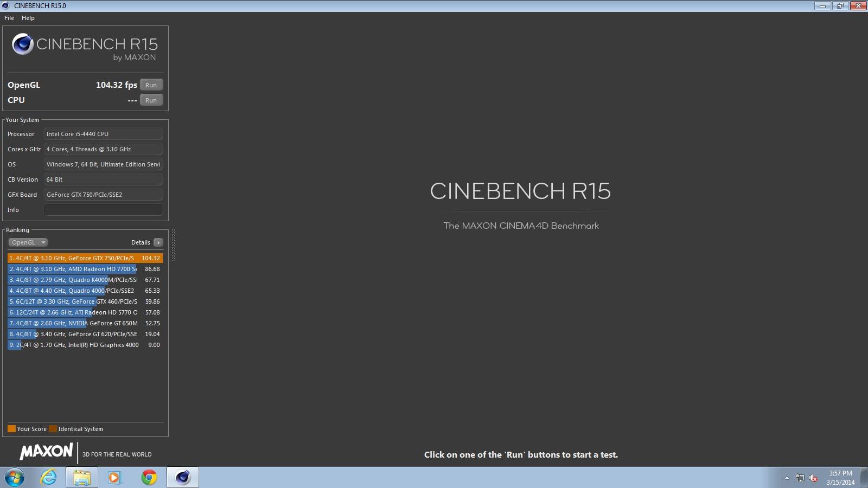
Task: Minimize the Cinebench window
Action: (822, 6)
